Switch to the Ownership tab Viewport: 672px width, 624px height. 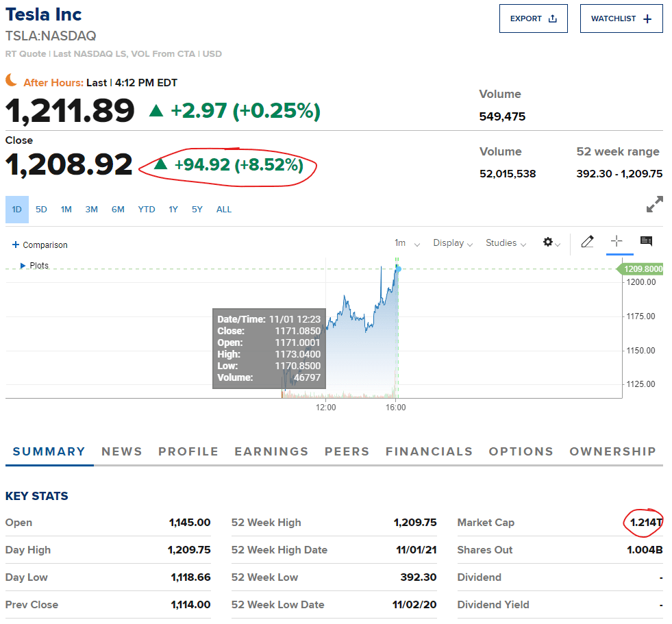pyautogui.click(x=612, y=451)
